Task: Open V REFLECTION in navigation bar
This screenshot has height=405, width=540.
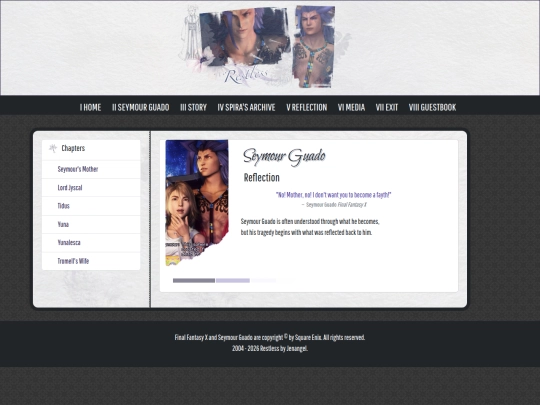Action: 307,107
